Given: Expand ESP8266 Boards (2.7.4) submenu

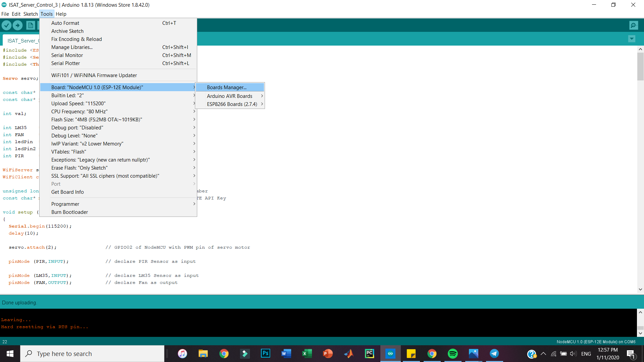Looking at the screenshot, I should pyautogui.click(x=230, y=104).
